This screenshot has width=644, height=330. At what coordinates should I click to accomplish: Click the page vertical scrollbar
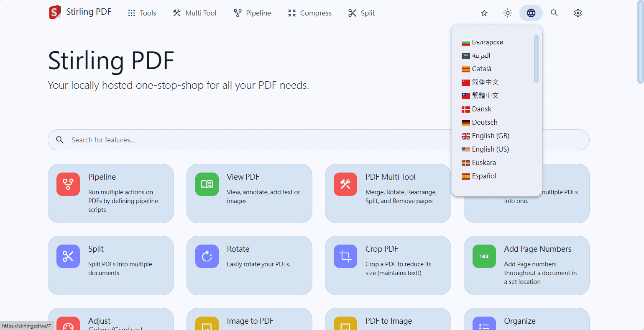[x=640, y=42]
